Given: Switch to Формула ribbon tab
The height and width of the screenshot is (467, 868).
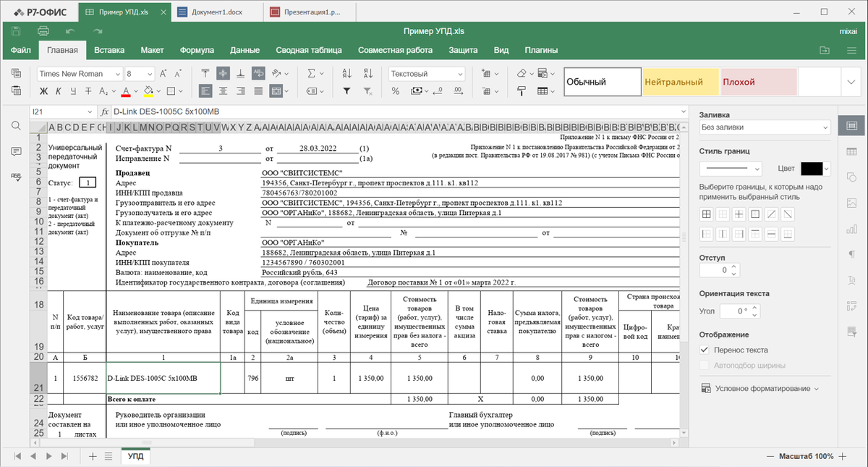Looking at the screenshot, I should 197,50.
